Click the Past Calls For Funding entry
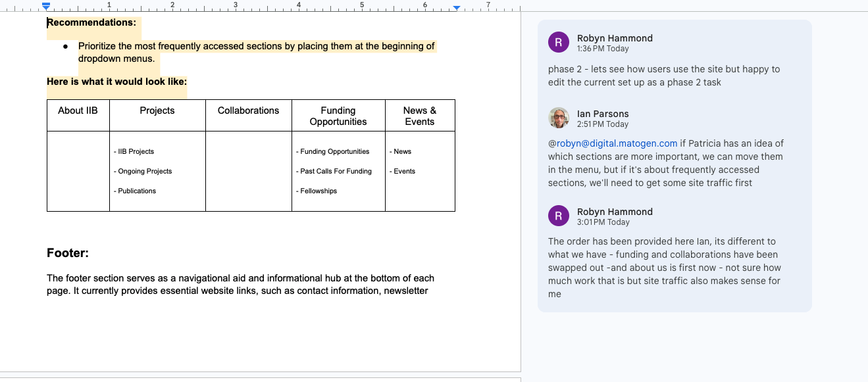 coord(336,171)
